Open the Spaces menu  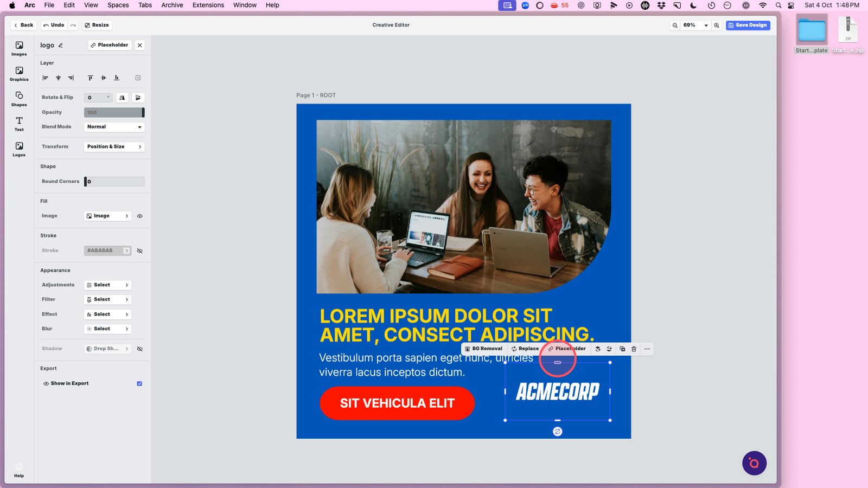coord(118,5)
